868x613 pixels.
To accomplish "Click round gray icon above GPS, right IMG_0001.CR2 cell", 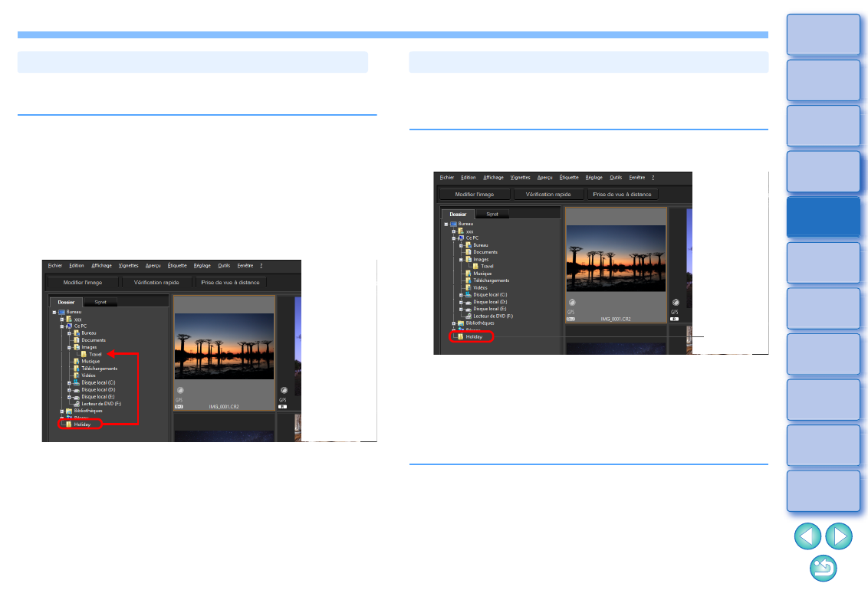I will pos(572,303).
